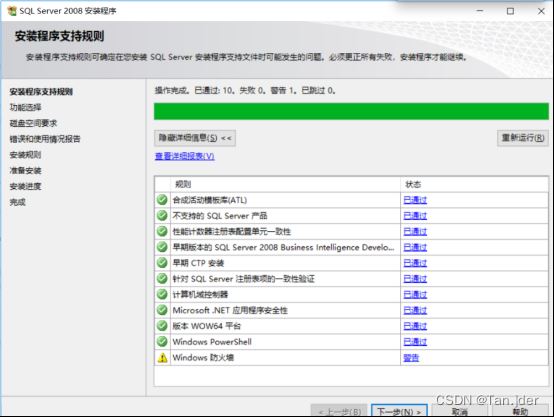The height and width of the screenshot is (417, 554).
Task: Minimize the SQL Server 2008 安装程序 window
Action: coord(480,11)
